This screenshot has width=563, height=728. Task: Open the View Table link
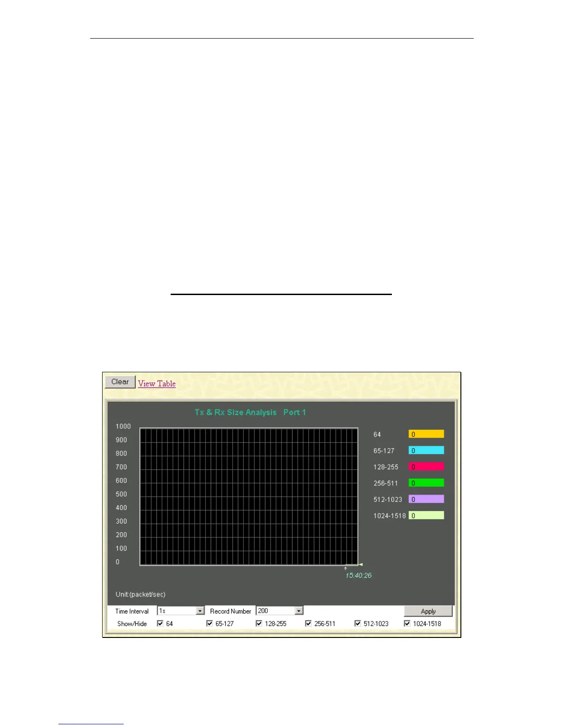pos(157,383)
